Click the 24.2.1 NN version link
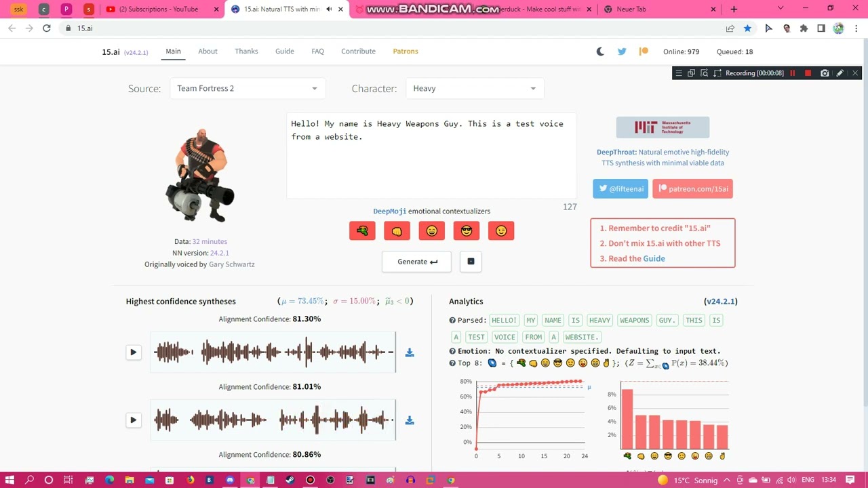 [220, 253]
